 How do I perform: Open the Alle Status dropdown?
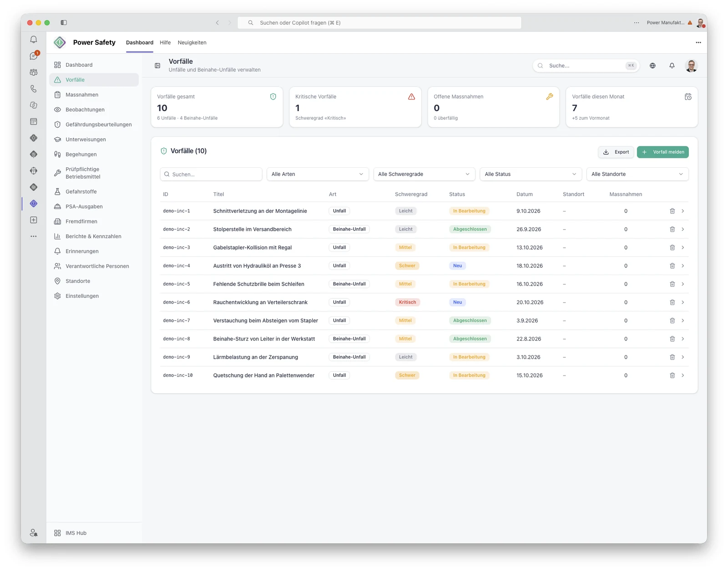(x=531, y=174)
